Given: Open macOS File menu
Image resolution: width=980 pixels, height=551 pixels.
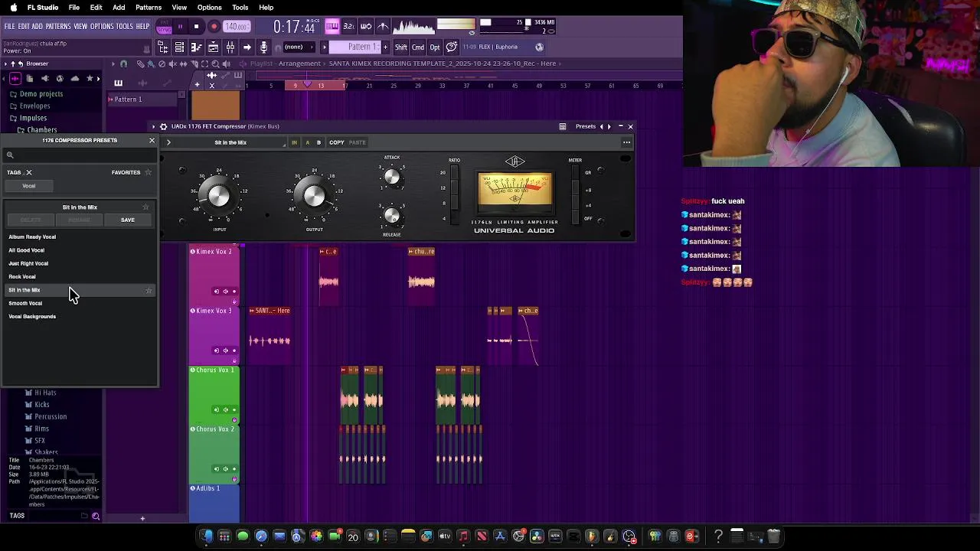Looking at the screenshot, I should click(x=74, y=8).
